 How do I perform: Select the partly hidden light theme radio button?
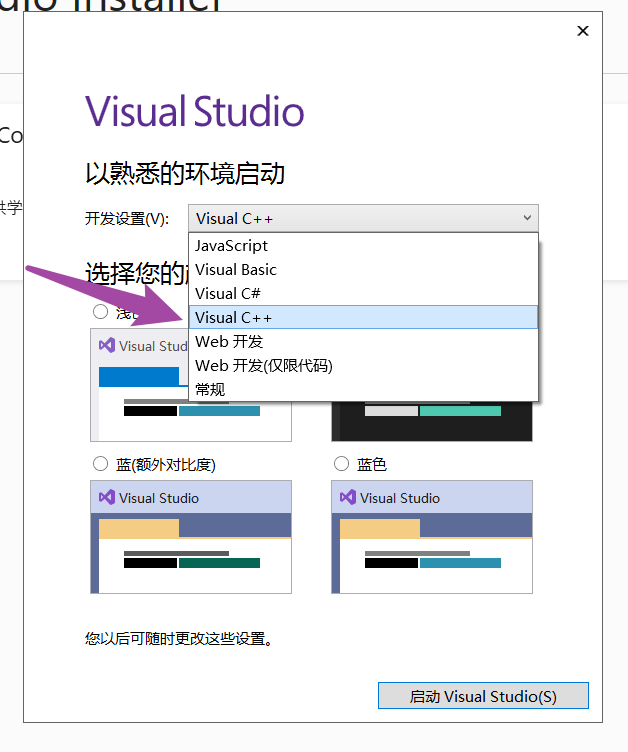[100, 312]
